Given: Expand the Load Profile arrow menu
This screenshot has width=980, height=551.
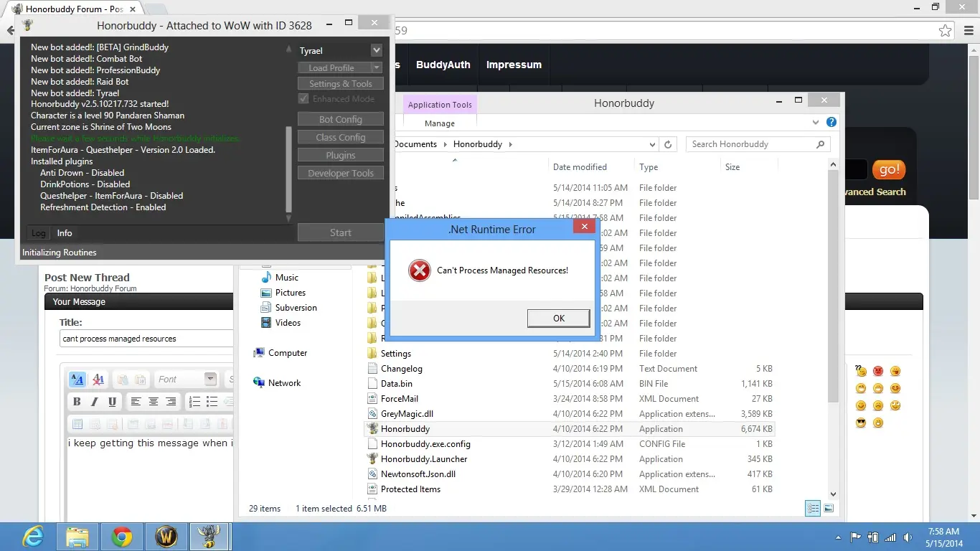Looking at the screenshot, I should [377, 67].
